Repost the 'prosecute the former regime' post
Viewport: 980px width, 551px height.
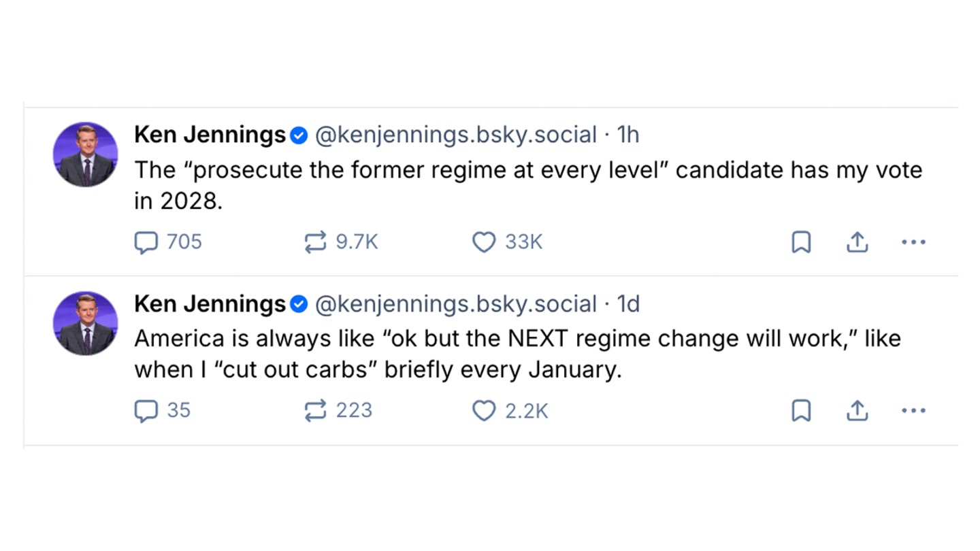(315, 242)
